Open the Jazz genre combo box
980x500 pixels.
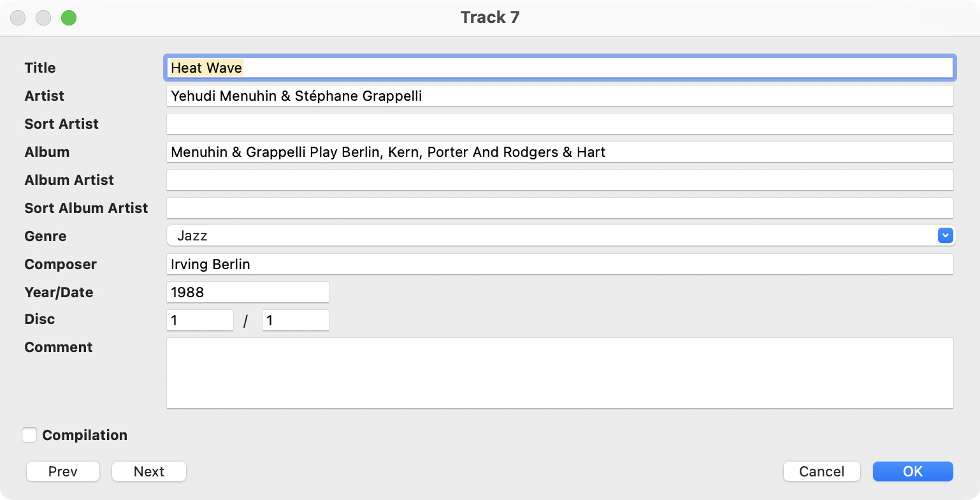[x=561, y=235]
